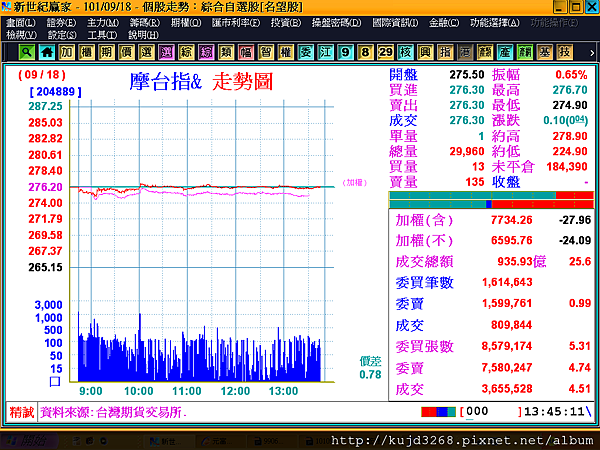
Task: Open the 智 toolbar icon
Action: 266,52
